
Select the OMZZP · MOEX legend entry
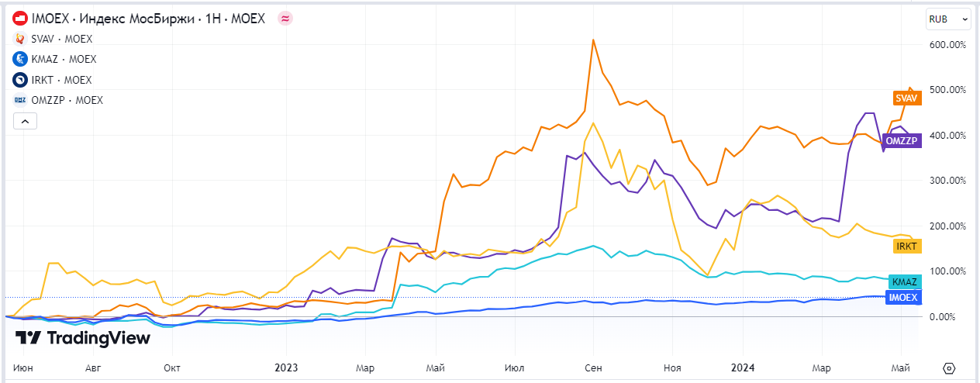(x=67, y=100)
